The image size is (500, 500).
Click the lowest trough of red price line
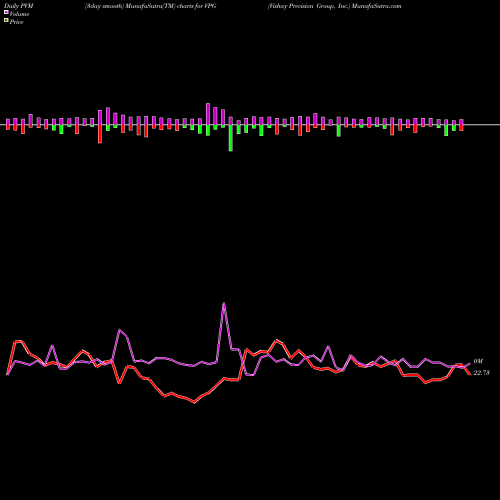tap(195, 402)
